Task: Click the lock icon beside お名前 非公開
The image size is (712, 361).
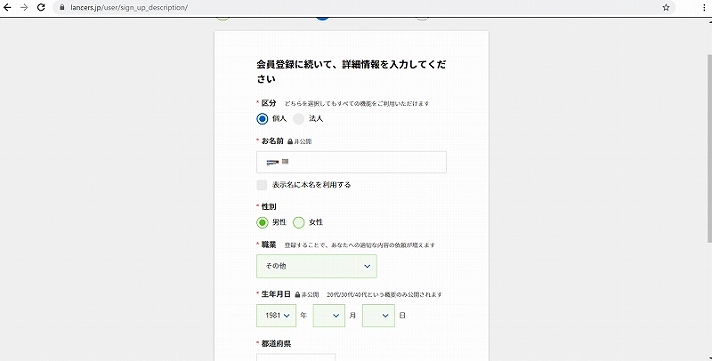Action: [x=290, y=142]
